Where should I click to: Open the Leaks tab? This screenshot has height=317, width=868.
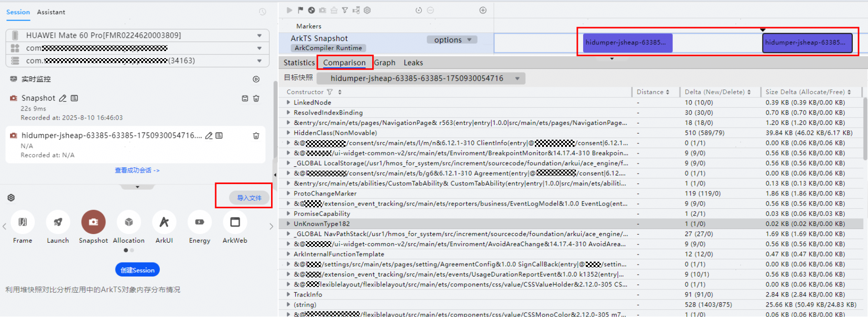413,62
